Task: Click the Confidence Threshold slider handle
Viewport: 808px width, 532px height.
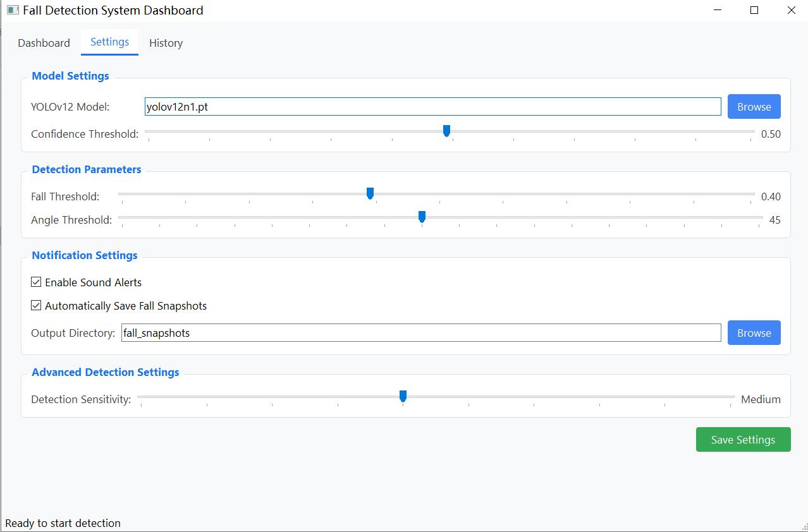Action: [x=446, y=131]
